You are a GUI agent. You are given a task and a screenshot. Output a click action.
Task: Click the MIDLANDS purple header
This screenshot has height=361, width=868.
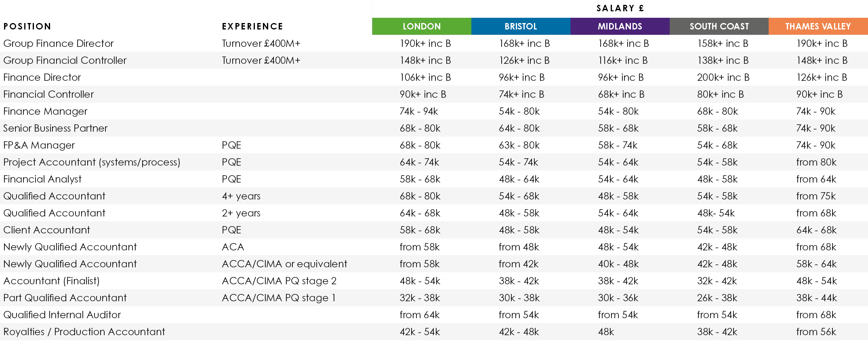(620, 27)
